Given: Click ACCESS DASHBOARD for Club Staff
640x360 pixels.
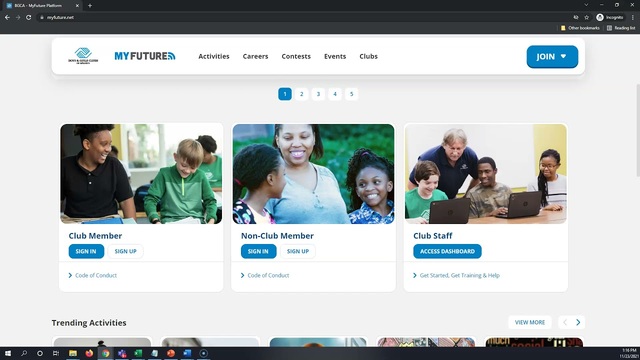Looking at the screenshot, I should (x=447, y=251).
